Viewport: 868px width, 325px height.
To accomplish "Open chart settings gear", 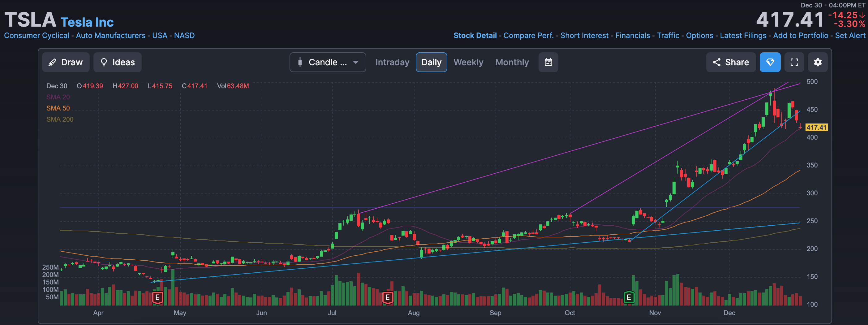I will tap(818, 63).
